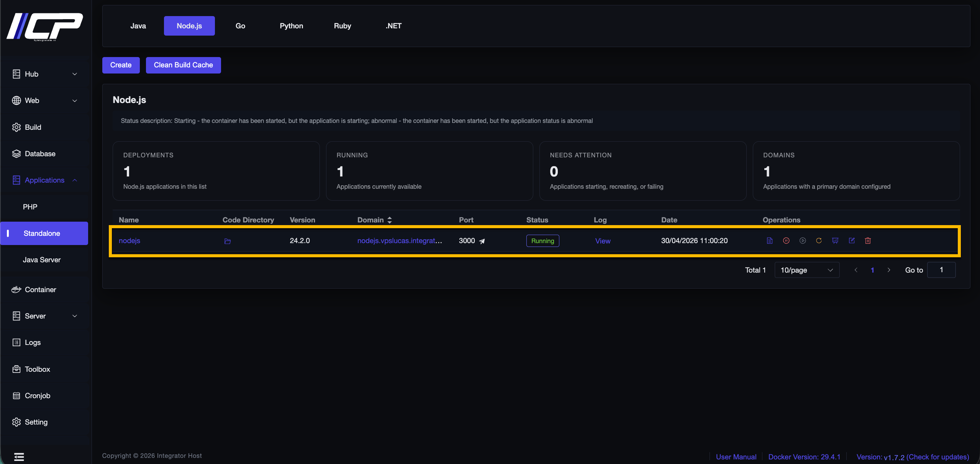Sort by Domain column arrows

pos(389,220)
